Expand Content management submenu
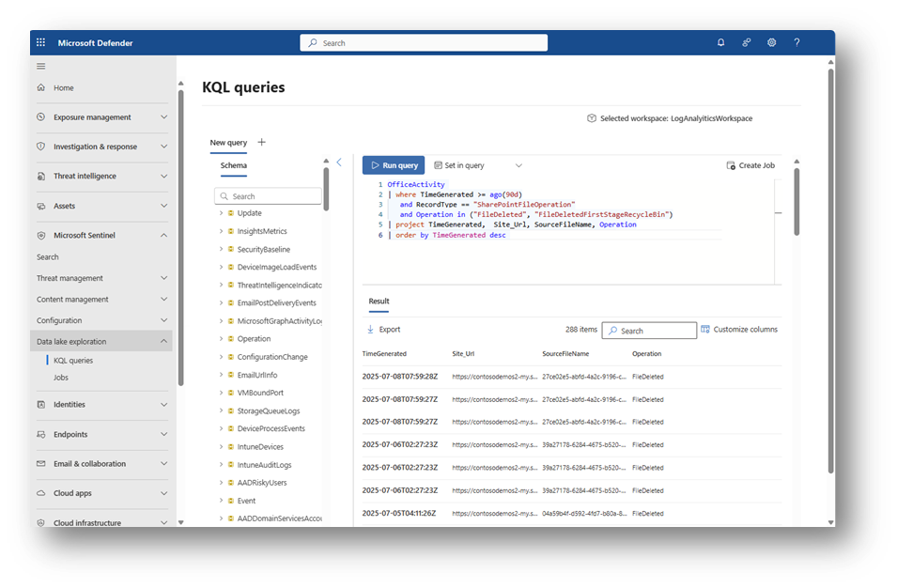This screenshot has width=897, height=588. point(164,299)
